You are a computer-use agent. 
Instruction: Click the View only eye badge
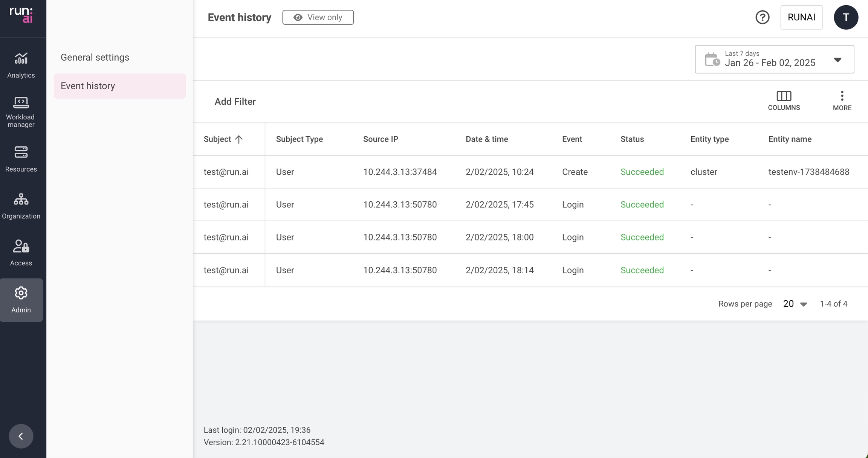318,17
